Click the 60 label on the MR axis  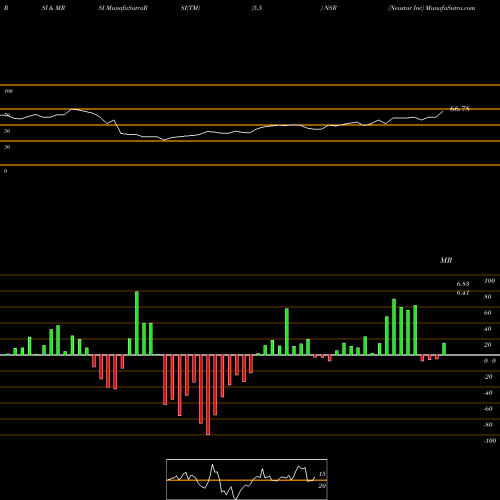click(488, 313)
